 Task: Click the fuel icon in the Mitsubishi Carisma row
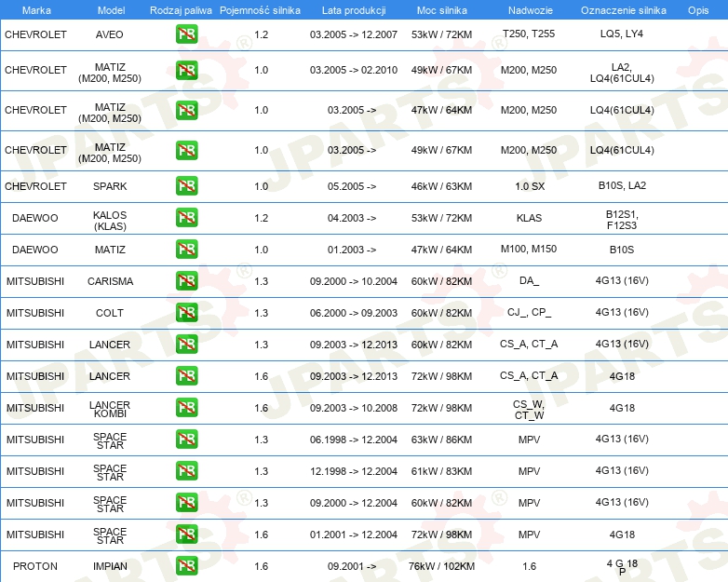click(x=186, y=280)
